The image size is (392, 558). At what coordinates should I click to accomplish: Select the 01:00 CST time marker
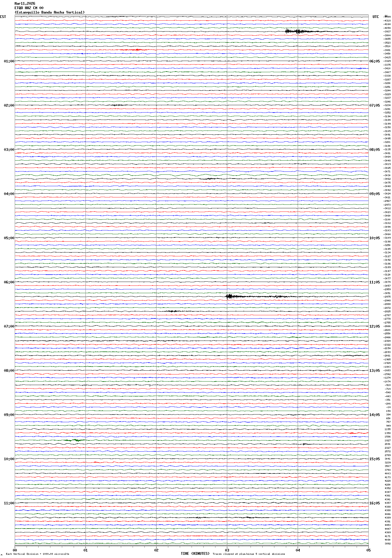(9, 61)
